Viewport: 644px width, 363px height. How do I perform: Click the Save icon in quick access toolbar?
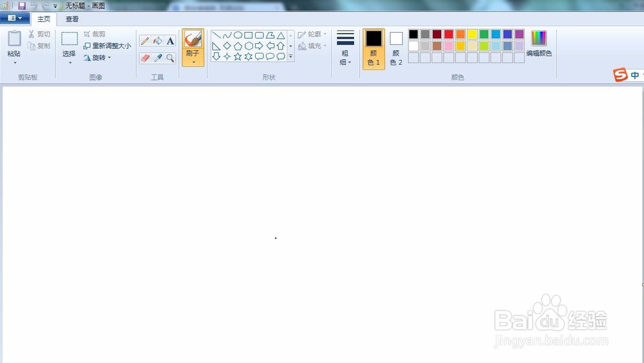pyautogui.click(x=22, y=6)
